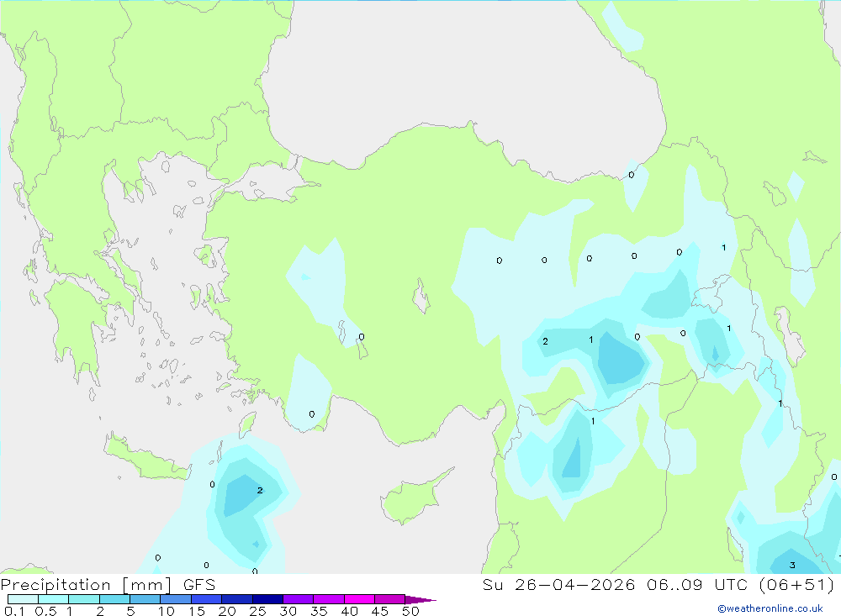Click the '10' legend scale label

click(167, 611)
